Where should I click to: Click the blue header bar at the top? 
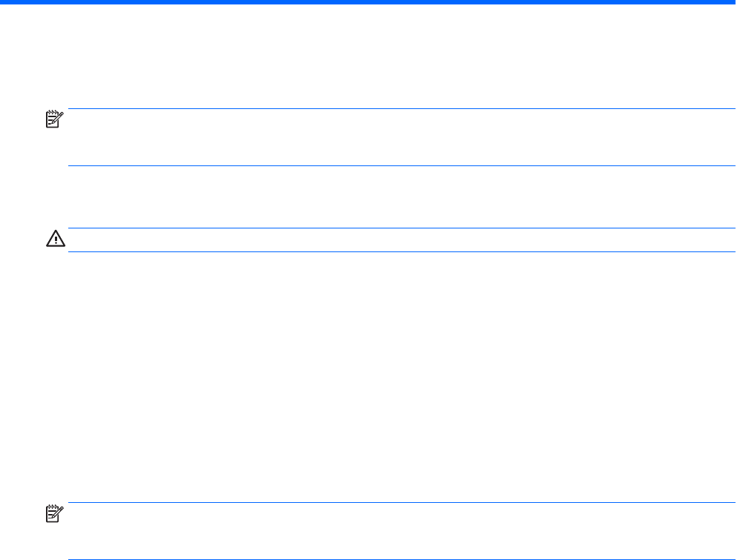(368, 2)
